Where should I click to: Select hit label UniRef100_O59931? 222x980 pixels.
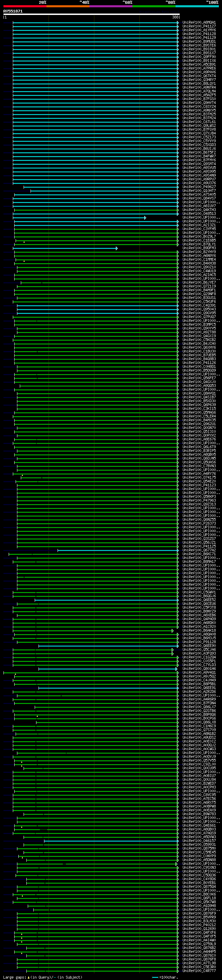[x=199, y=844]
